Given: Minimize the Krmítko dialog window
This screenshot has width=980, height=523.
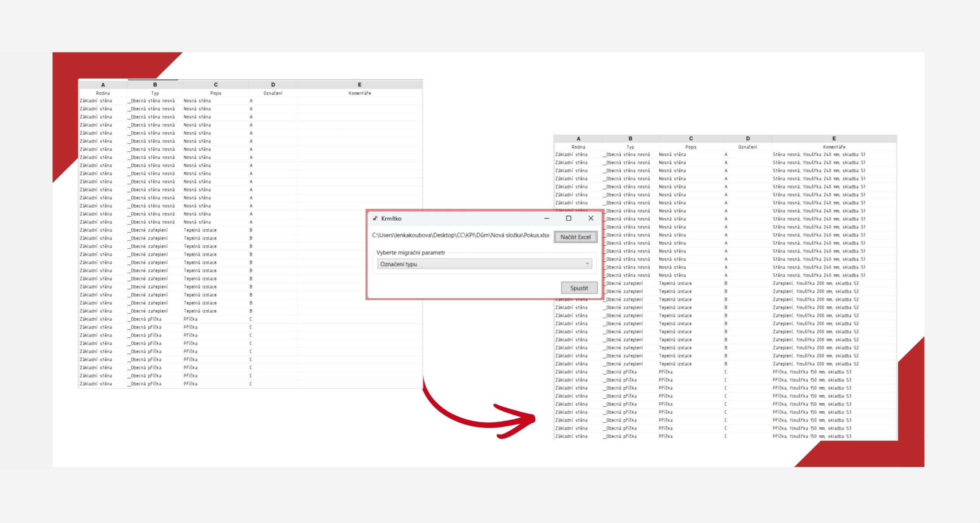Looking at the screenshot, I should coord(547,218).
